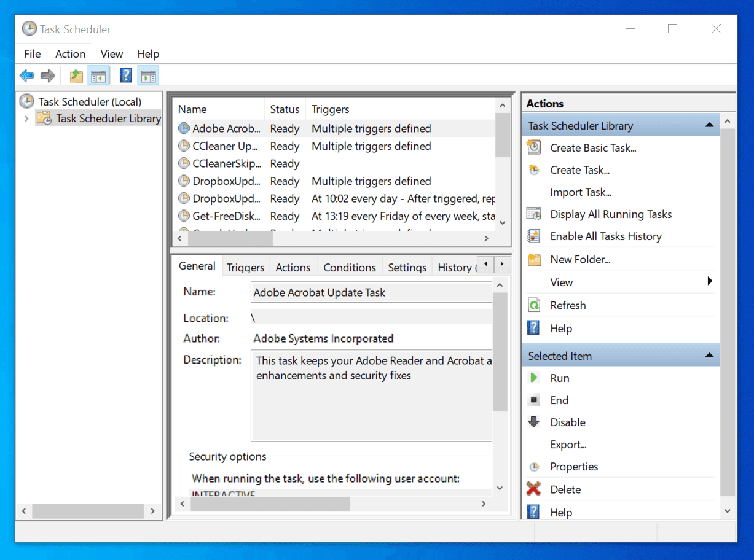Click the Display All Running Tasks icon
Image resolution: width=754 pixels, height=560 pixels.
tap(535, 214)
